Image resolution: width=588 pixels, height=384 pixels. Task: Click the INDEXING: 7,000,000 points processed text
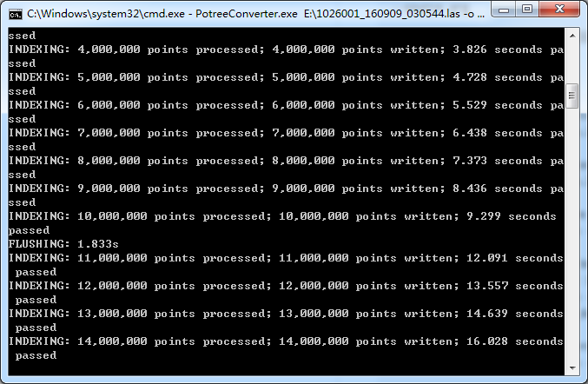coord(136,133)
